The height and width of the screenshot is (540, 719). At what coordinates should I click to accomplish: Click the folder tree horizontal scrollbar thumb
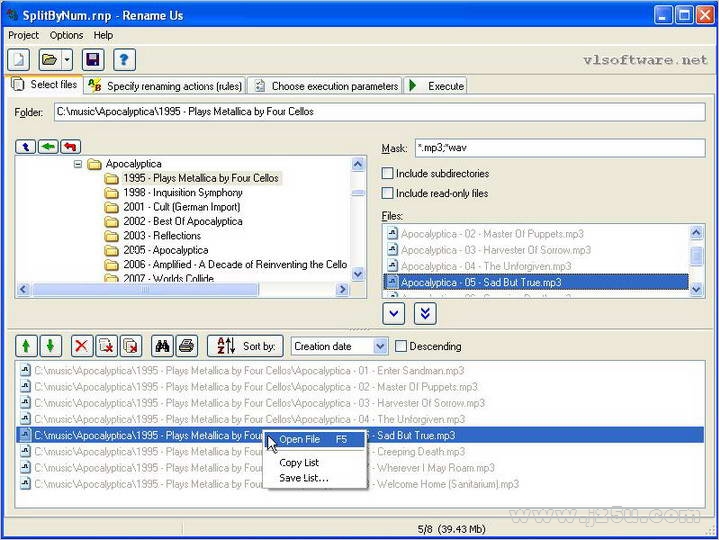(145, 289)
